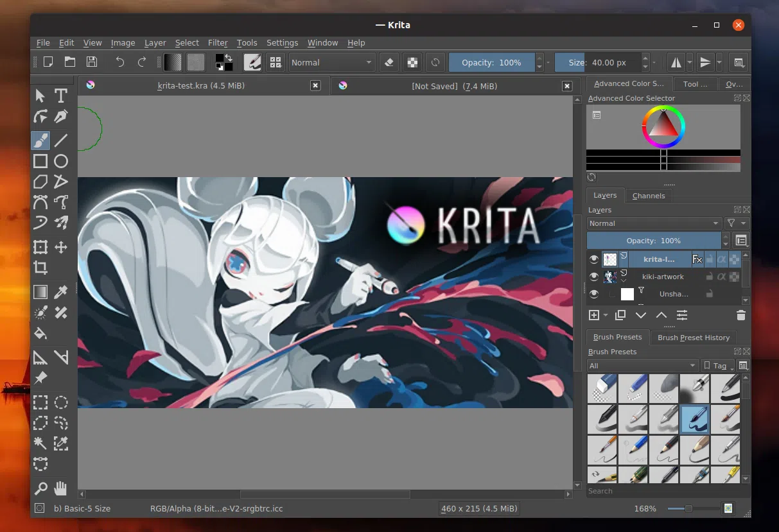Viewport: 779px width, 532px height.
Task: Open the Brush Preset History tab
Action: pos(693,338)
